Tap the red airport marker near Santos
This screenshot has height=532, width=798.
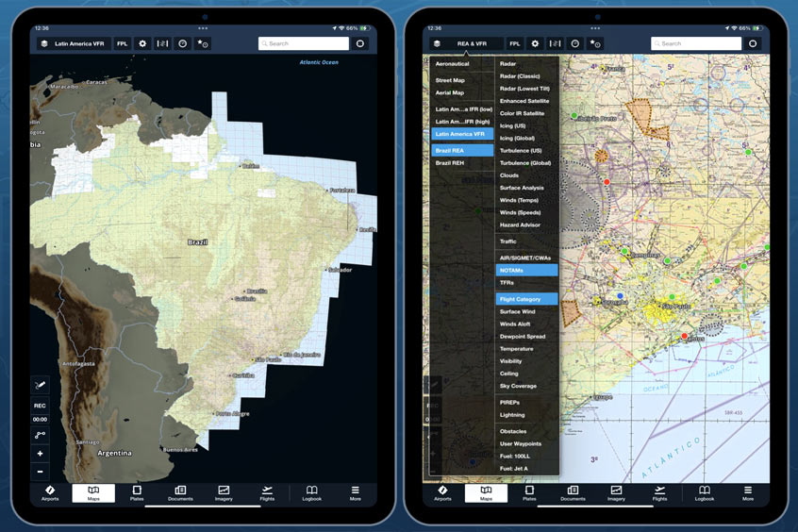pos(685,336)
